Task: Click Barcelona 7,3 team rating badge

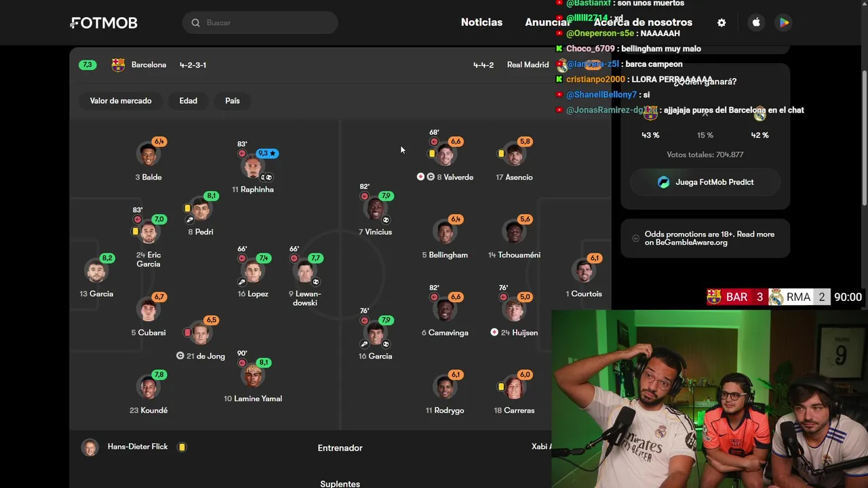Action: [x=87, y=65]
